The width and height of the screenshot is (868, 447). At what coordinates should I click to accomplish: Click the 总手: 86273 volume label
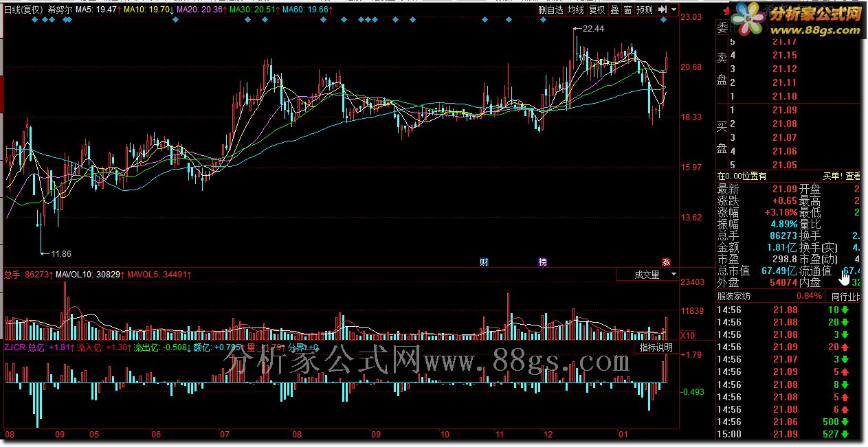coord(30,275)
